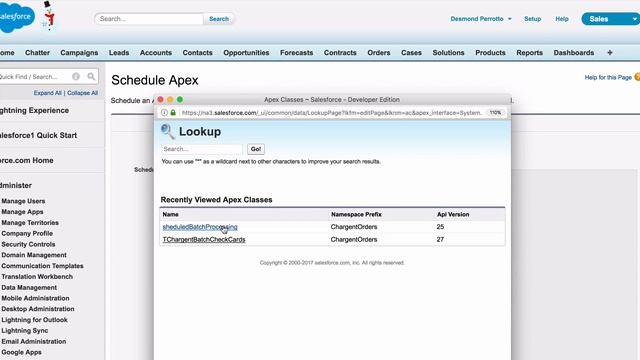This screenshot has width=640, height=360.
Task: Open the Desmond Perrotto user menu
Action: [x=481, y=19]
